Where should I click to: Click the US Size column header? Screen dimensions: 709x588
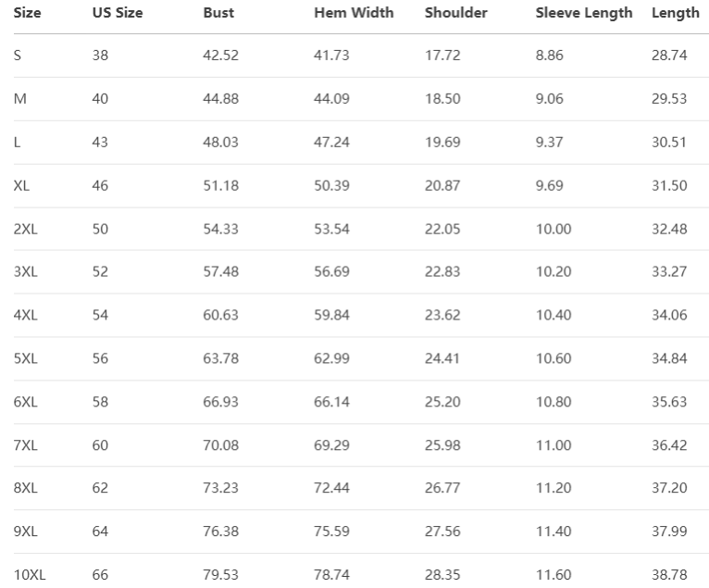tap(118, 13)
